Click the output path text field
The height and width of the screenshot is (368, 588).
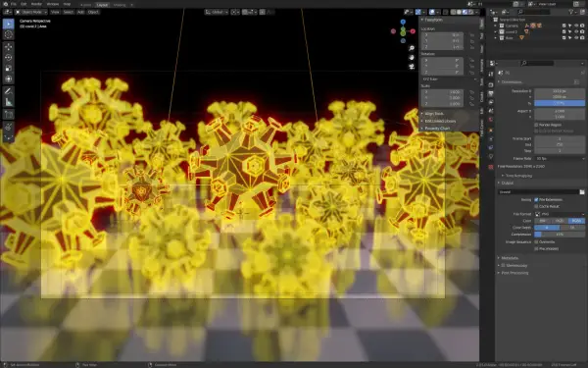coord(538,192)
